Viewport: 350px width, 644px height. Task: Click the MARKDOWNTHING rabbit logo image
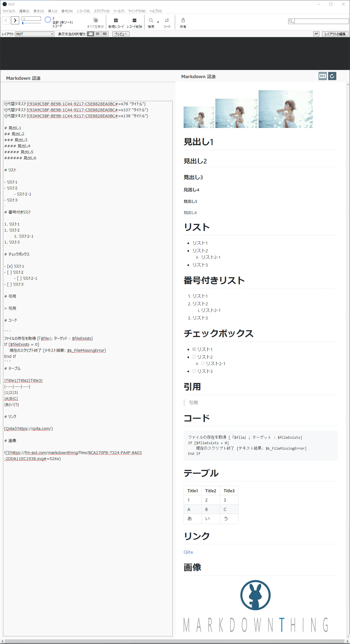pos(256,606)
